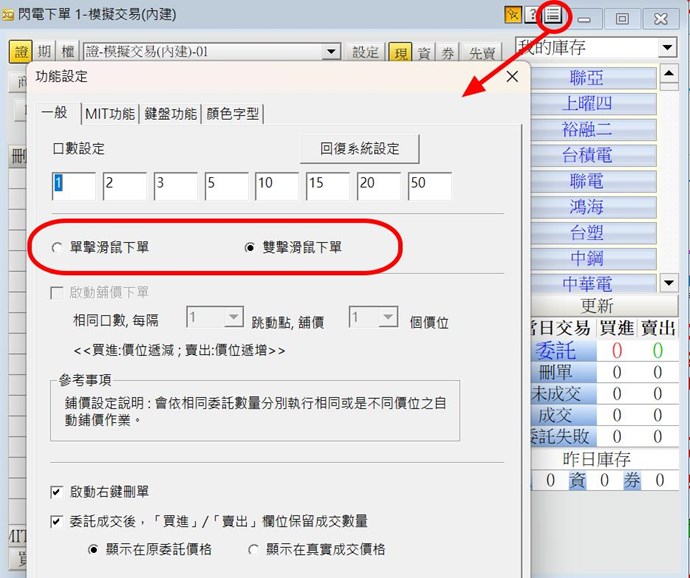Switch to 期 futures mode button
Screen dimensions: 690x578
click(x=45, y=52)
